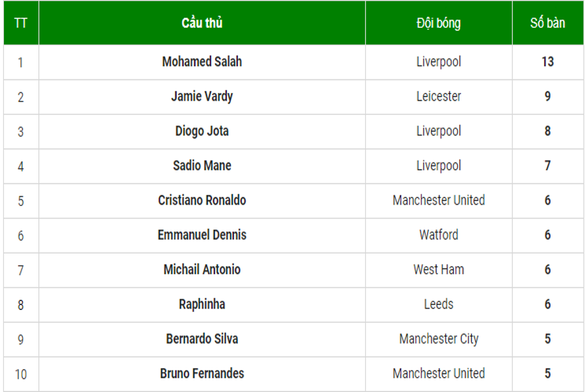Click the Số bàn column header
This screenshot has width=585, height=392.
pos(548,23)
